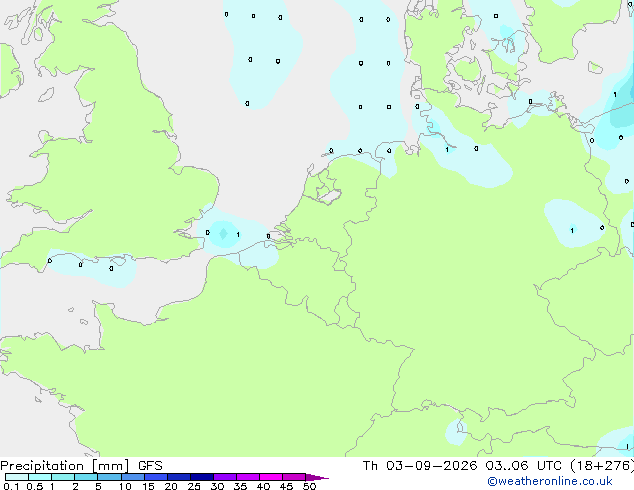Screen dimensions: 634x490
Task: Click the 5–10 mm legend color swatch
Action: click(x=109, y=477)
